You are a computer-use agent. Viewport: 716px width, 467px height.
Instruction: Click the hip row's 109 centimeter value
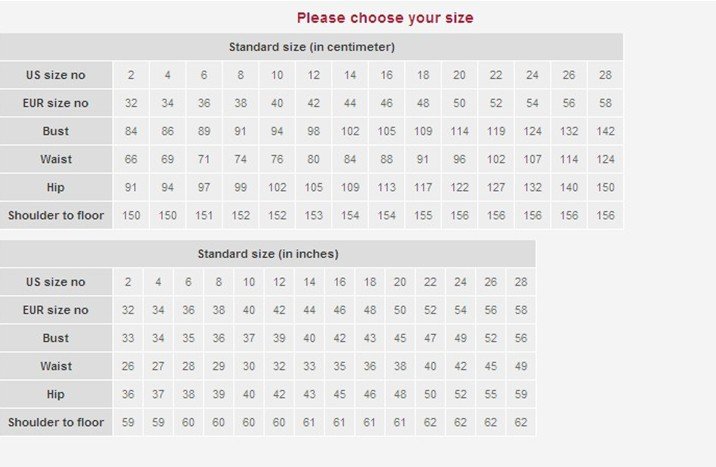coord(350,187)
